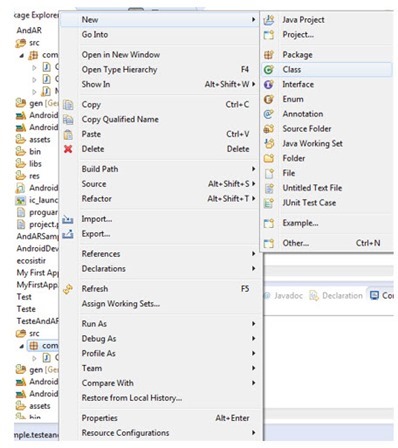The height and width of the screenshot is (448, 398).
Task: Expand the References submenu arrow
Action: [x=253, y=254]
